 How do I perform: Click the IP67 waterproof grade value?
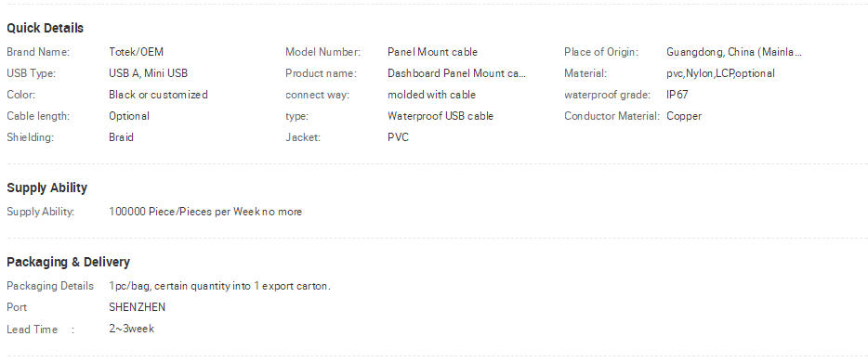point(677,95)
